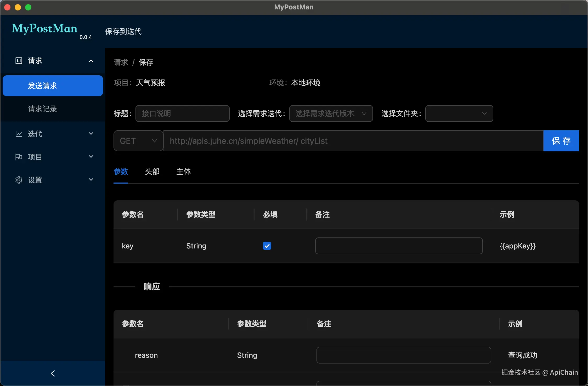The height and width of the screenshot is (386, 588).
Task: Click the 请求 sidebar menu icon
Action: [19, 61]
